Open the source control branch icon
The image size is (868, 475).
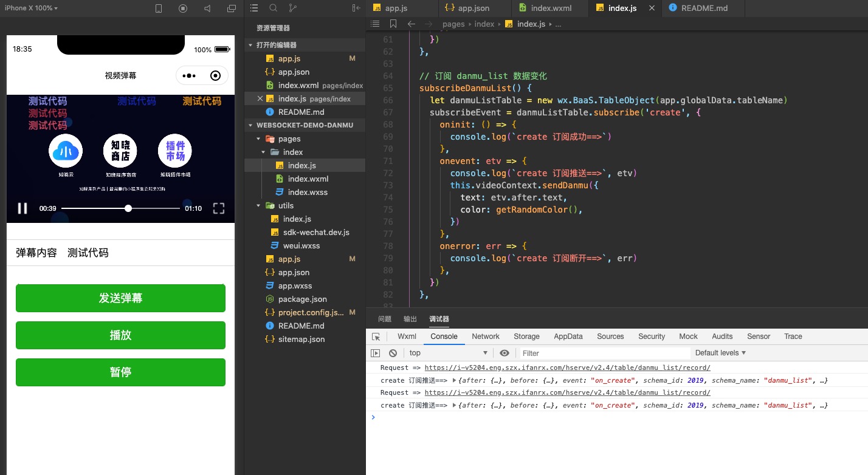pos(292,8)
